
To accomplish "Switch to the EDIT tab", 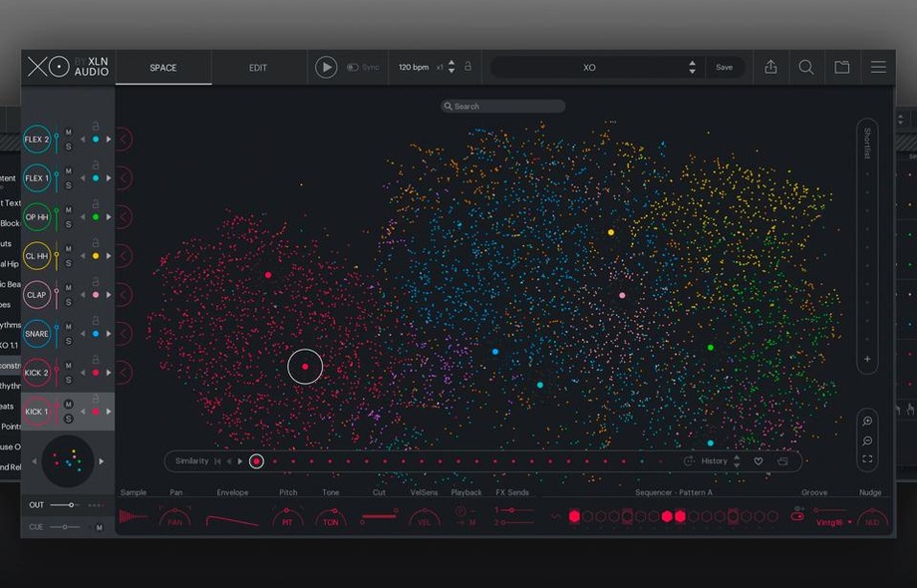I will (x=258, y=68).
